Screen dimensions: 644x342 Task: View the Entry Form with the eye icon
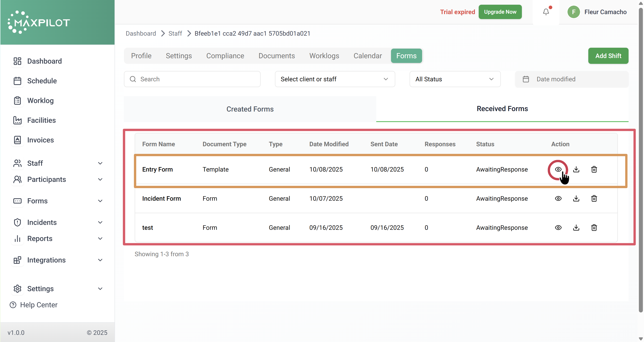click(558, 170)
